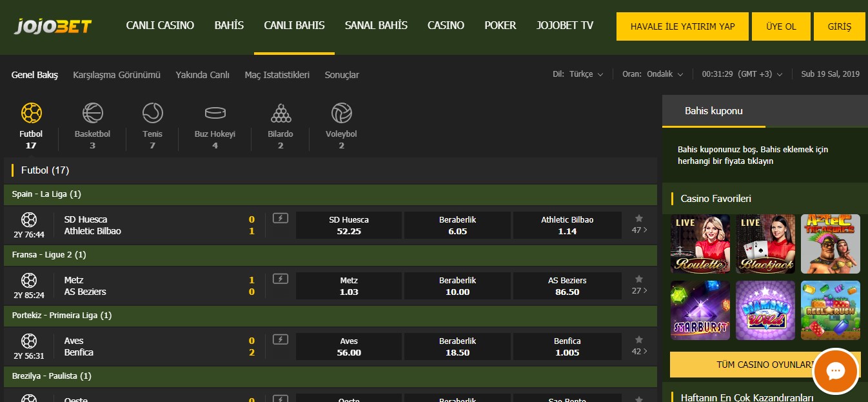Select the Tenis sport icon
Screen dimensions: 868x402
click(153, 114)
